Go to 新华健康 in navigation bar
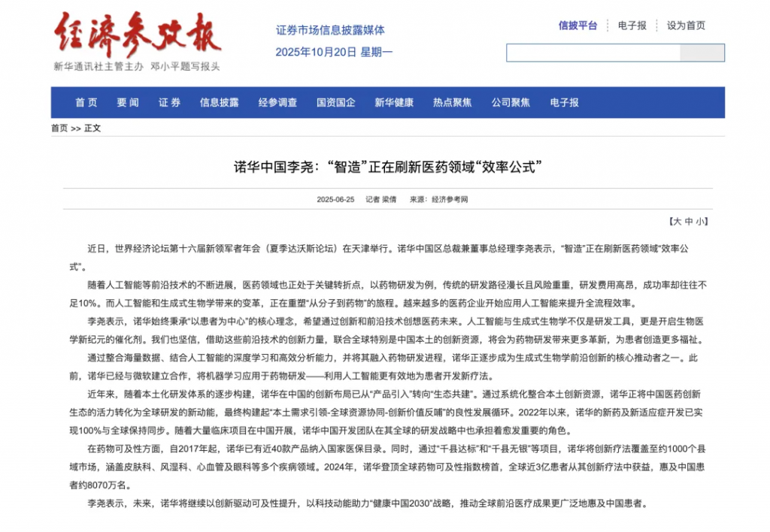Screen dimensions: 770x532 coord(394,103)
